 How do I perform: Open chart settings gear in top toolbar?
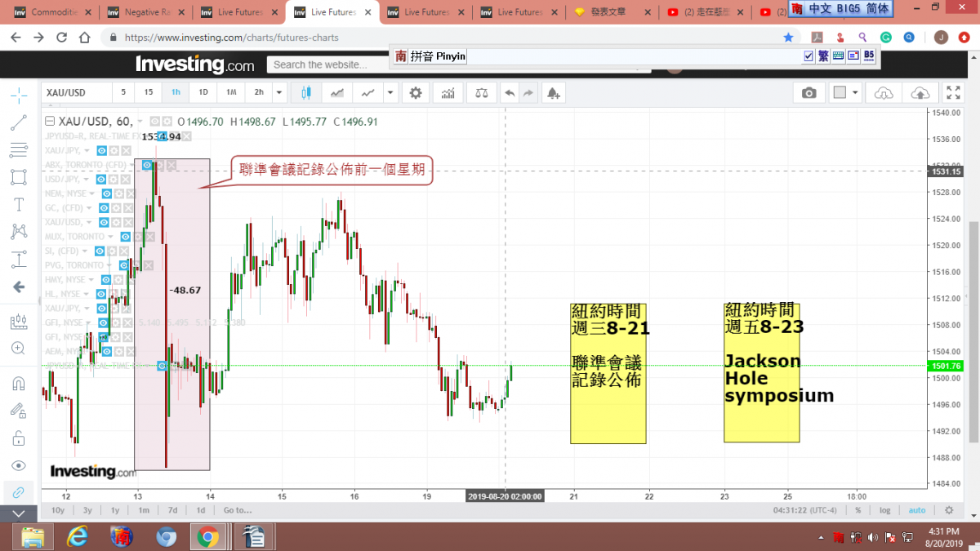416,93
